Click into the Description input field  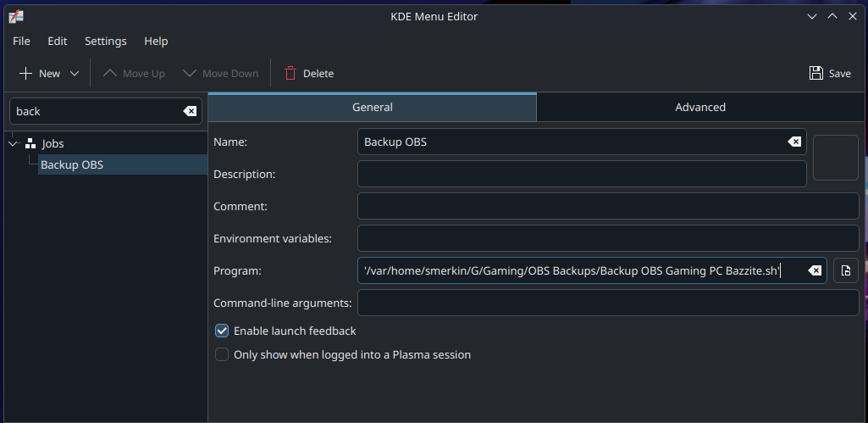pyautogui.click(x=581, y=174)
